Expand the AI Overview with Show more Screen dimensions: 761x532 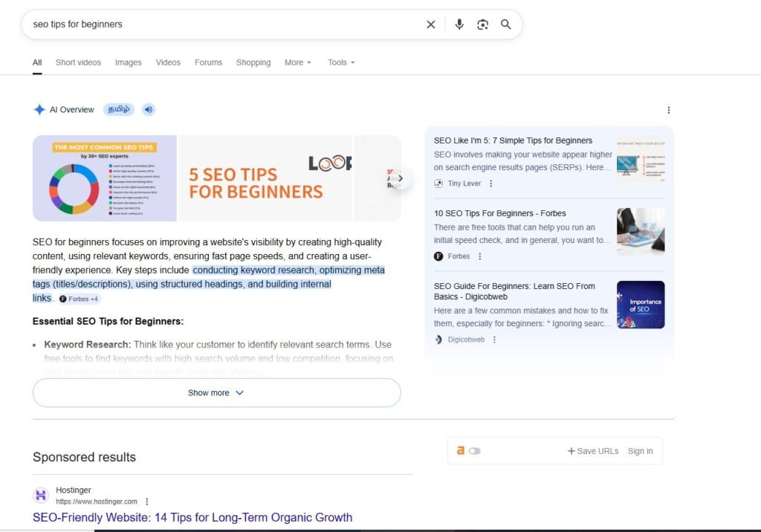216,392
